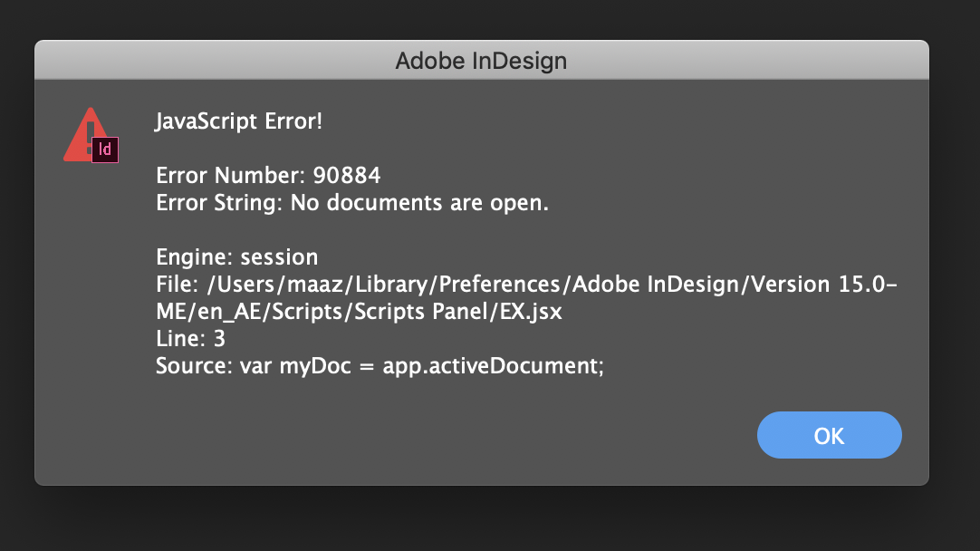Viewport: 980px width, 551px height.
Task: Click the InDesign 'Id' badge icon
Action: coord(105,150)
